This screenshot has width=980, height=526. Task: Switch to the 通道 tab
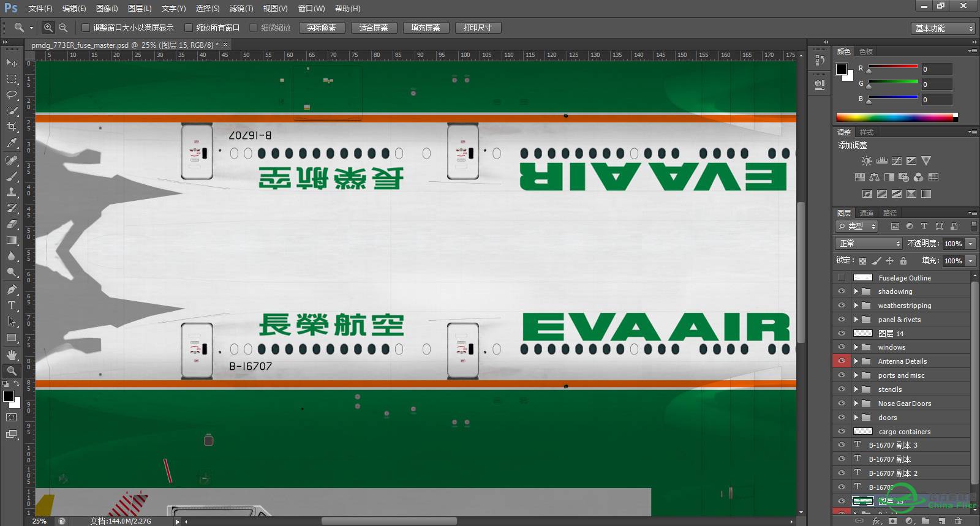pyautogui.click(x=866, y=213)
